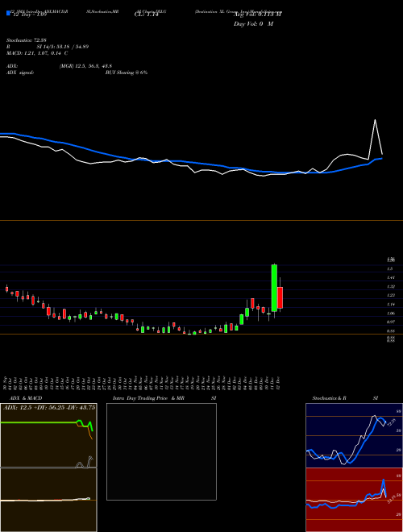Click the 'MACD: 1.21, 1.07, 0.14 C' line
Image resolution: width=403 pixels, height=532 pixels.
tap(37, 53)
